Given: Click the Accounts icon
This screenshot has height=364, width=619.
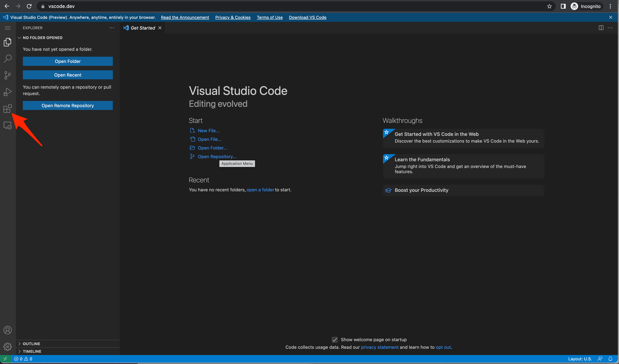Looking at the screenshot, I should click(x=8, y=330).
